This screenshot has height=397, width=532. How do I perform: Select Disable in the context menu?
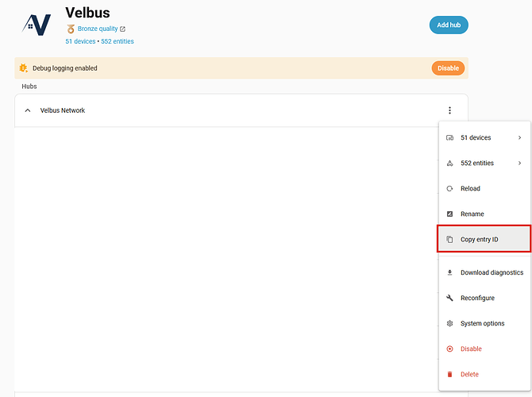(x=471, y=349)
